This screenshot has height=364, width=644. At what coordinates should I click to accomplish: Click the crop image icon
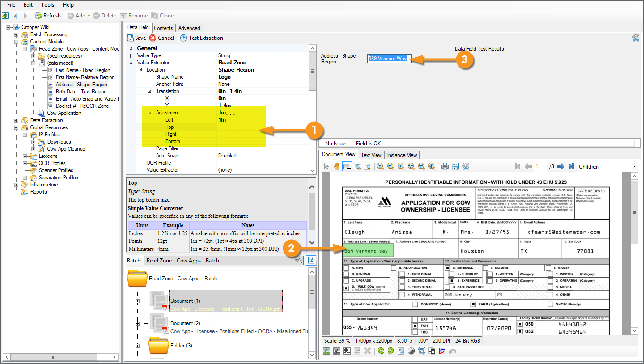pos(421,351)
